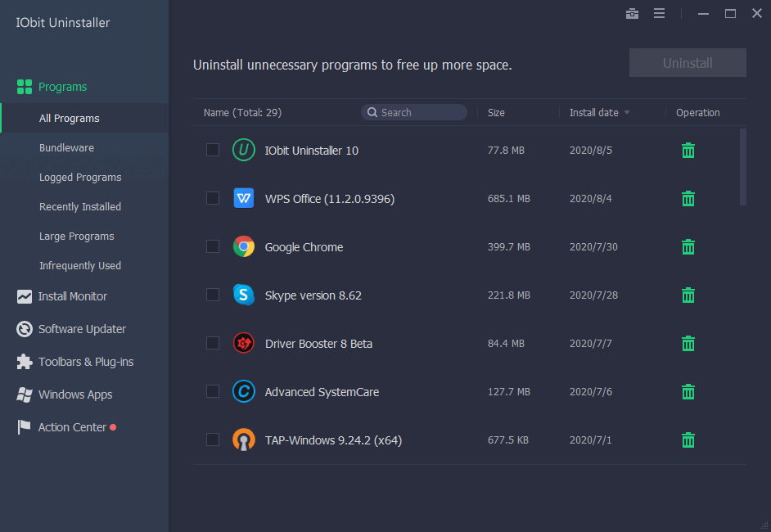Open the hamburger options menu

659,14
